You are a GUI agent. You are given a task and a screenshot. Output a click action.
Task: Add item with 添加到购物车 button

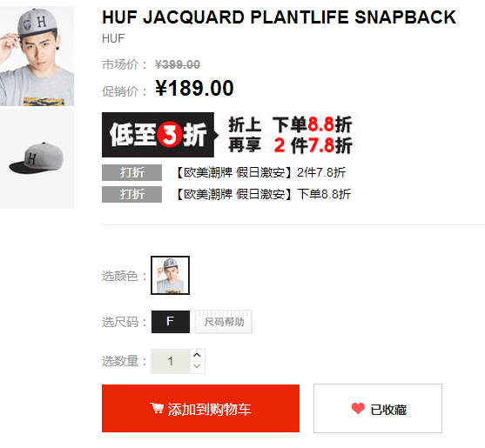coord(200,408)
